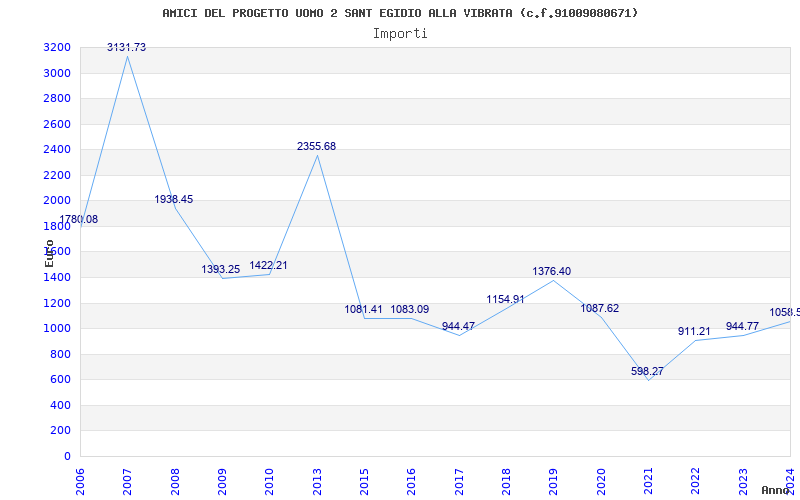Click the 3200 y-axis tick label
Viewport: 800px width, 500px height.
click(x=57, y=47)
